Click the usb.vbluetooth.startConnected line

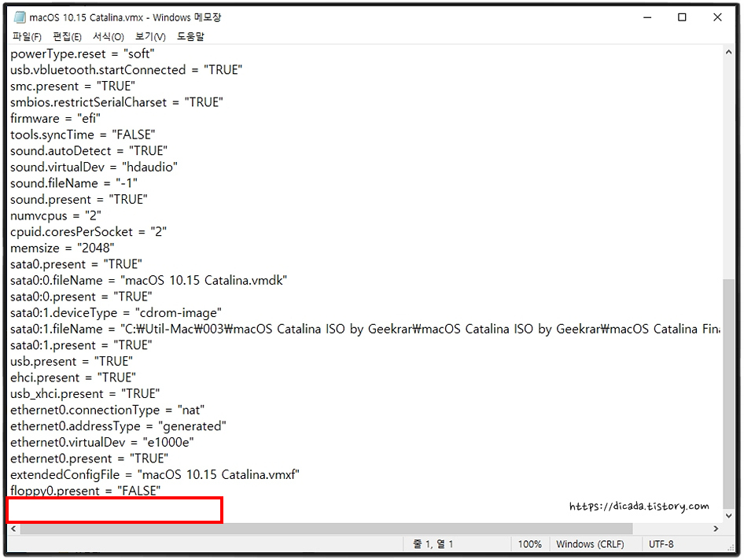pyautogui.click(x=126, y=70)
